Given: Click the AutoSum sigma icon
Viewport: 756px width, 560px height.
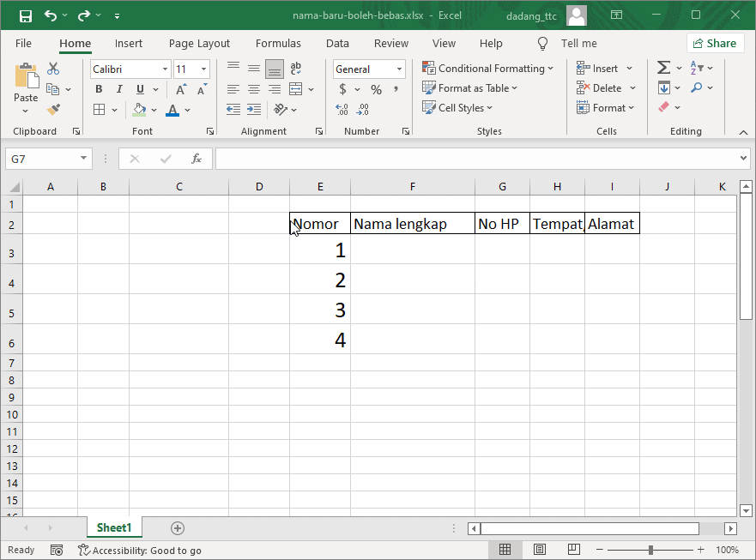Looking at the screenshot, I should (x=662, y=69).
